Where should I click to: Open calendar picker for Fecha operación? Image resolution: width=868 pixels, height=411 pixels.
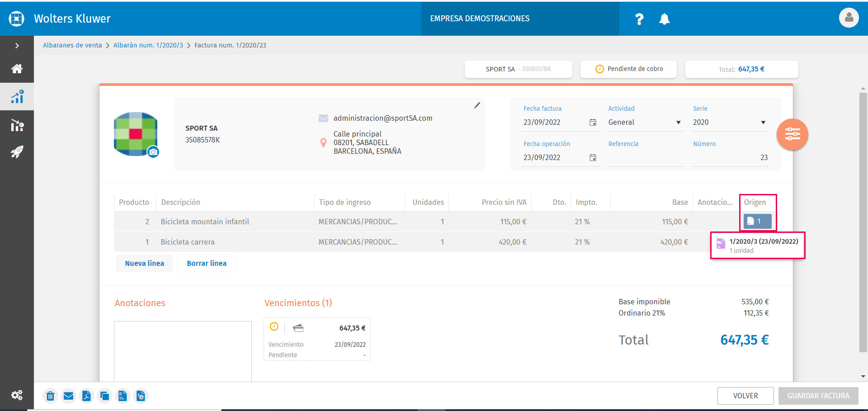point(593,157)
